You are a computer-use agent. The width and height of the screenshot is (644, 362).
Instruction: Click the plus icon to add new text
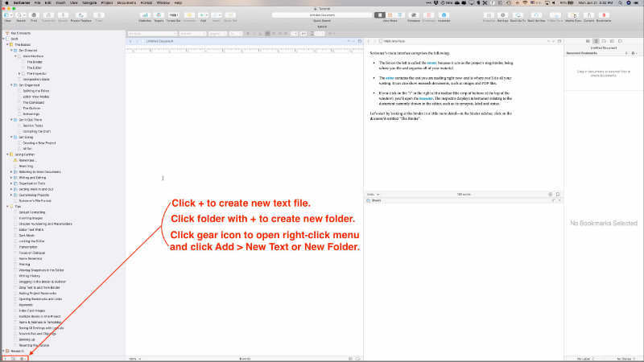tap(6, 359)
